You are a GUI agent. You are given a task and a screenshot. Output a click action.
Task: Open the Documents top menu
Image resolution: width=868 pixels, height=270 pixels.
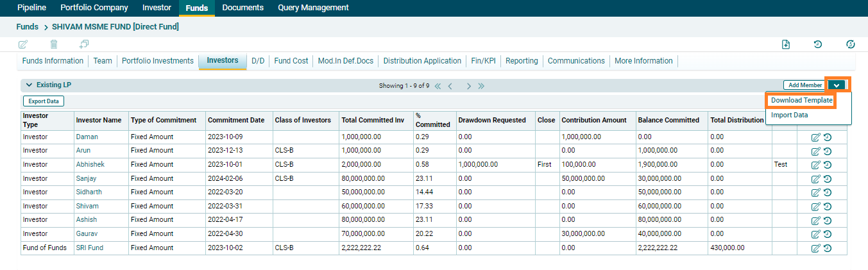(x=243, y=8)
